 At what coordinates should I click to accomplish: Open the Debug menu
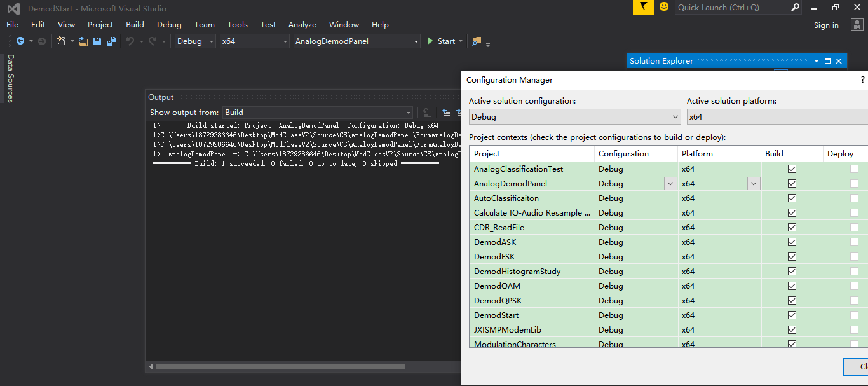pyautogui.click(x=169, y=25)
